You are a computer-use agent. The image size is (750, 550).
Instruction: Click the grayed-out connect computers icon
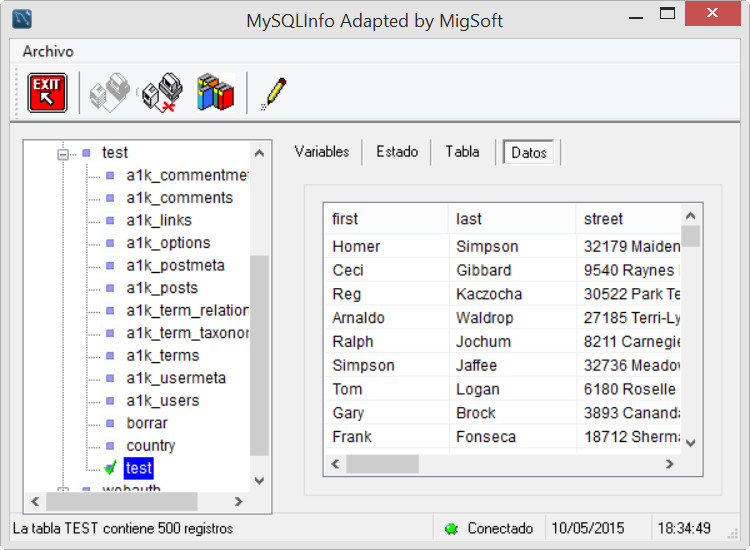(x=110, y=93)
